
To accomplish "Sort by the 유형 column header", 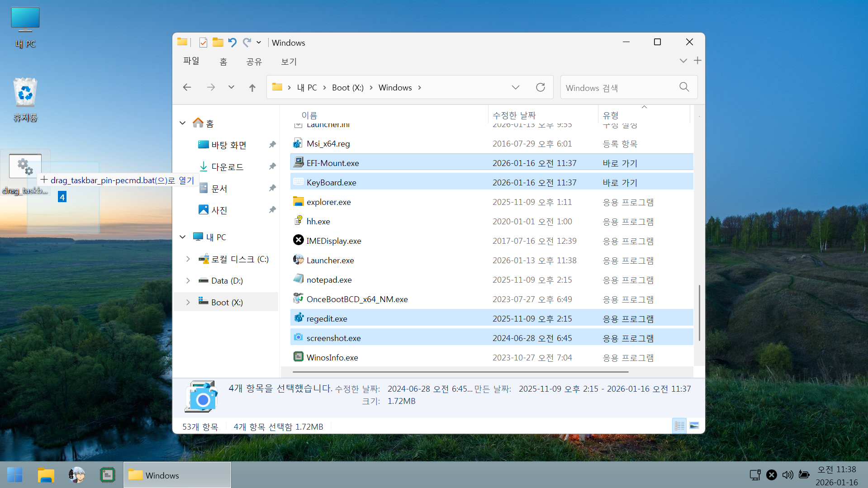I will 611,115.
